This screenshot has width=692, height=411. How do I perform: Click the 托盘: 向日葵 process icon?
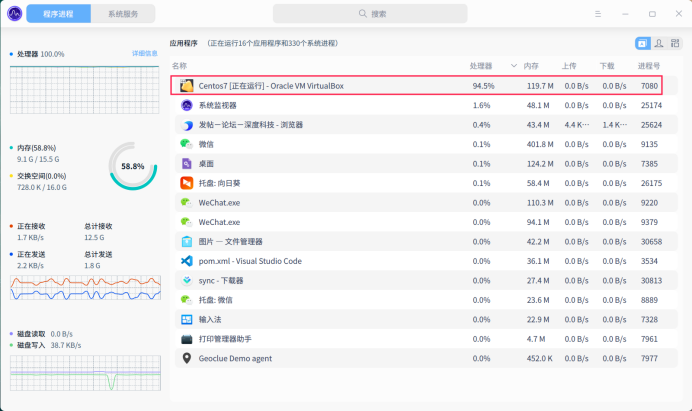(x=187, y=183)
